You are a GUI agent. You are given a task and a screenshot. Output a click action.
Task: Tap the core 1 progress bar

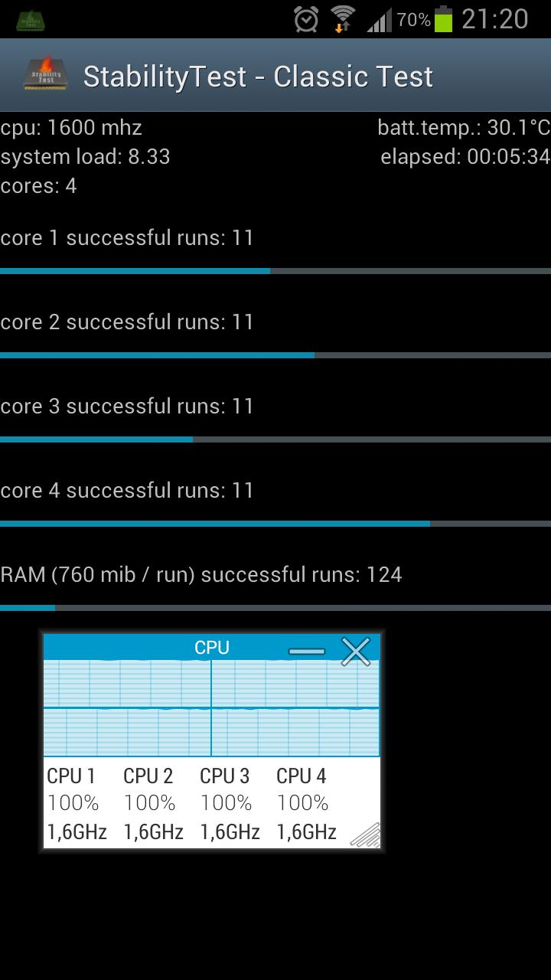[275, 271]
